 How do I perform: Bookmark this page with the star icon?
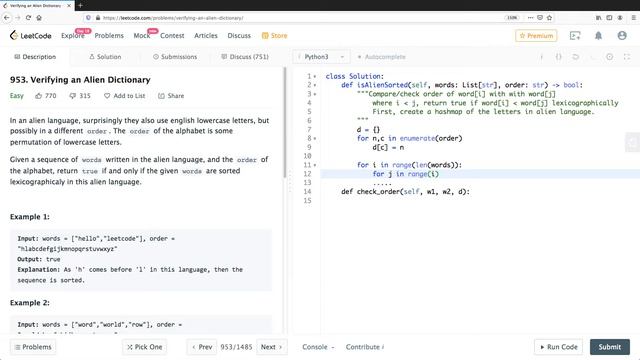click(549, 18)
